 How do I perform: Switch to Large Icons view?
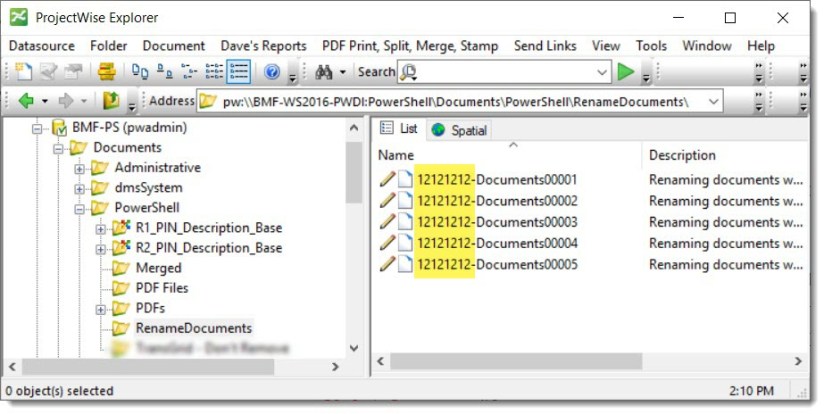[x=141, y=72]
